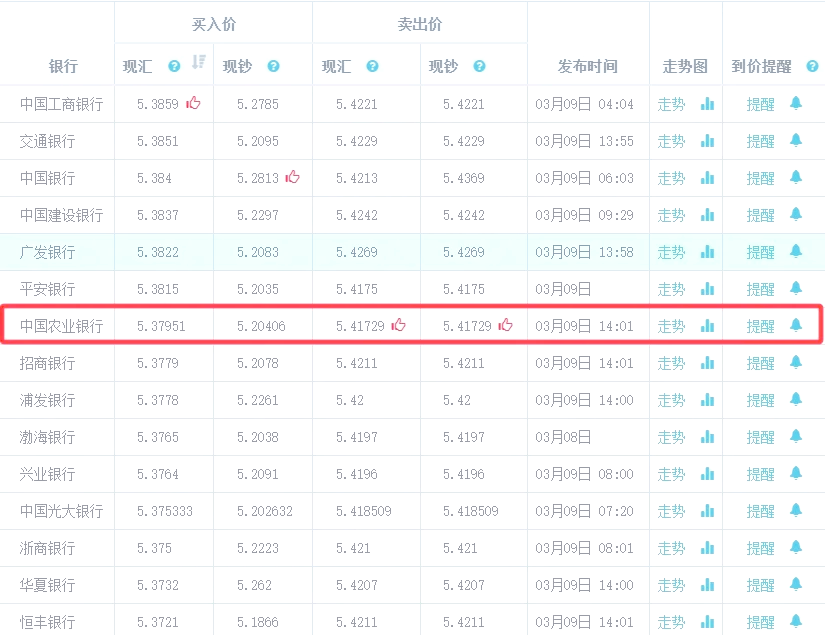Click bell icon for 浦发银行 alert
This screenshot has width=825, height=635.
796,399
